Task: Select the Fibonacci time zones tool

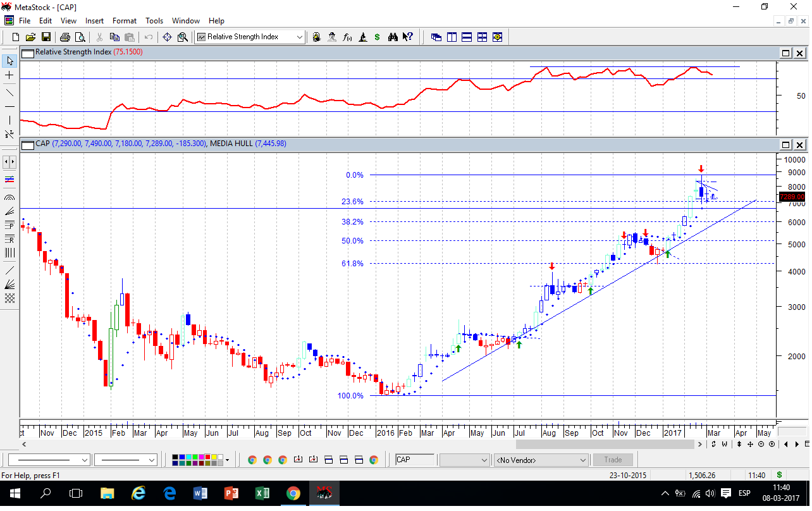Action: (x=9, y=252)
